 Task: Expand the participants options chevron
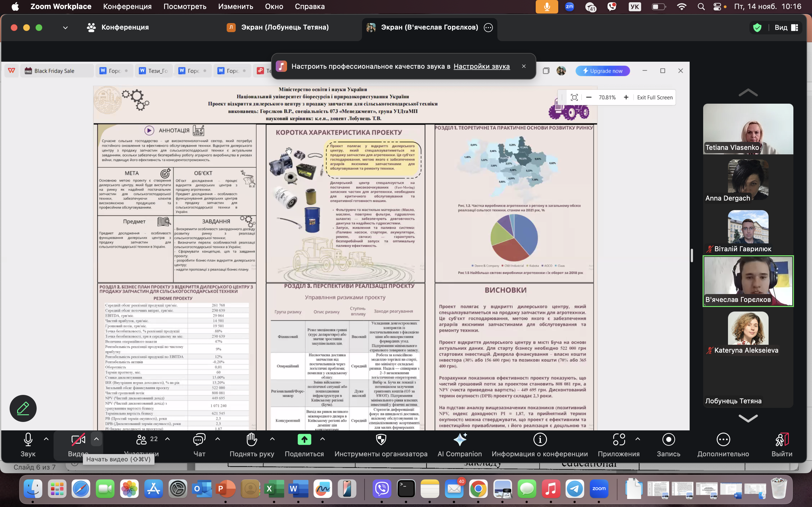pyautogui.click(x=167, y=439)
